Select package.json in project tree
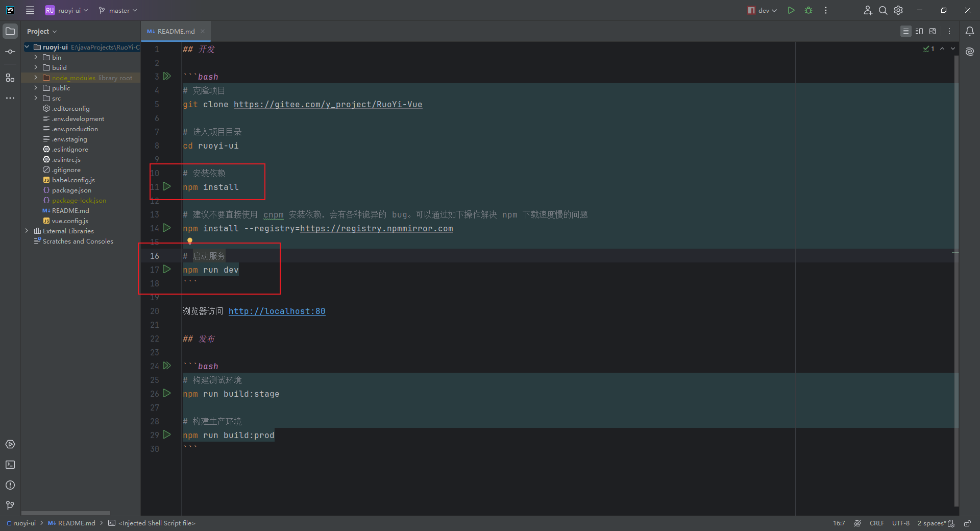 click(71, 190)
